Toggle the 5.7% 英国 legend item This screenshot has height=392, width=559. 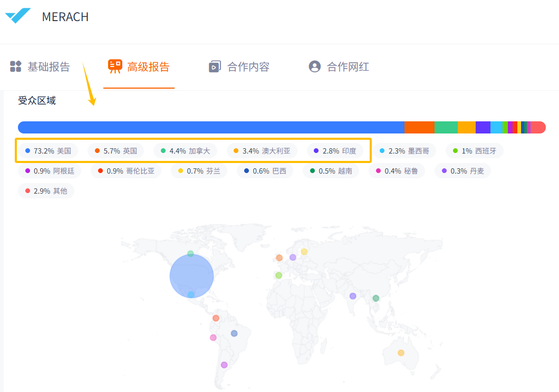click(116, 151)
